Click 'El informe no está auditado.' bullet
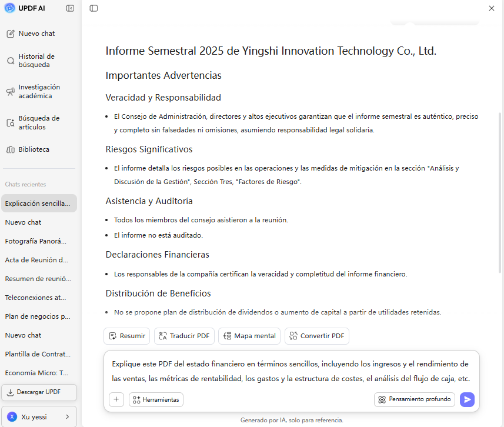The image size is (504, 427). point(158,235)
